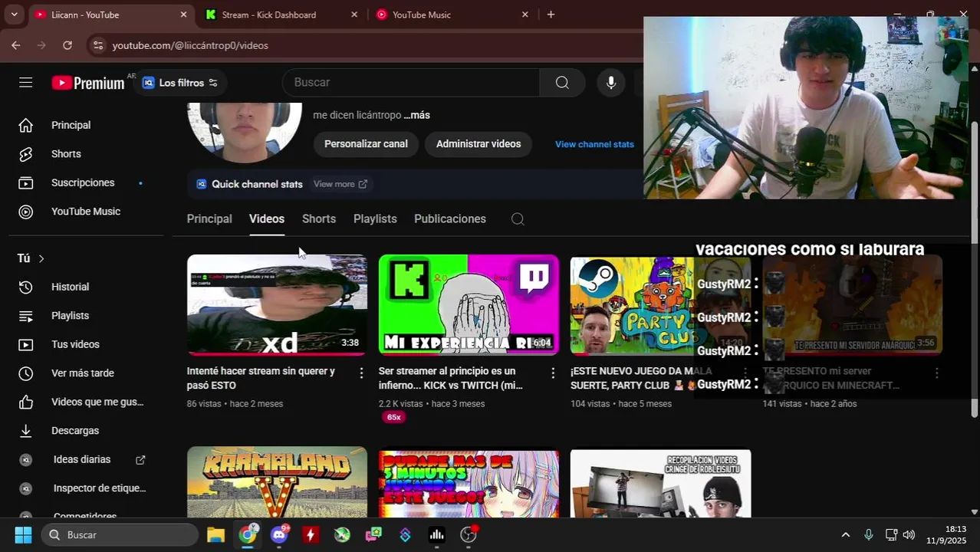This screenshot has height=552, width=980.
Task: Go back in browser history
Action: click(16, 45)
